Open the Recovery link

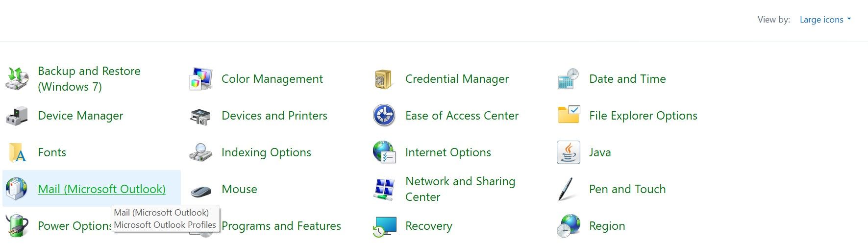point(428,226)
